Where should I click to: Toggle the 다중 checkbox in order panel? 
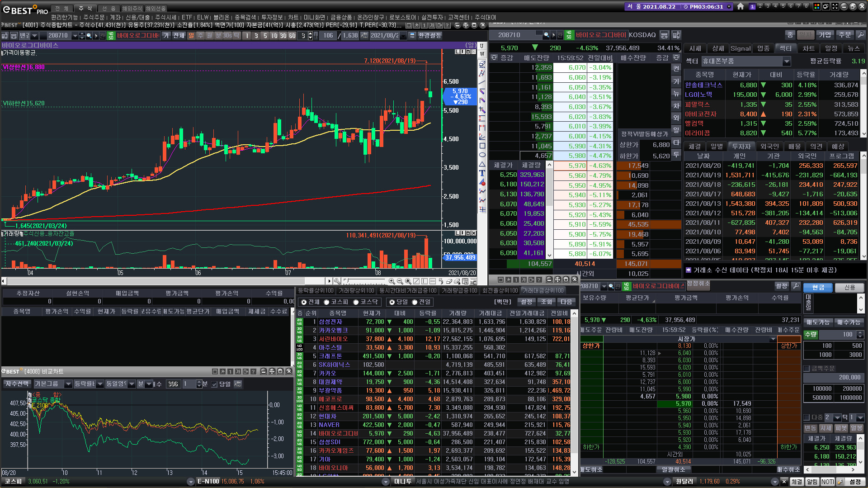point(807,417)
